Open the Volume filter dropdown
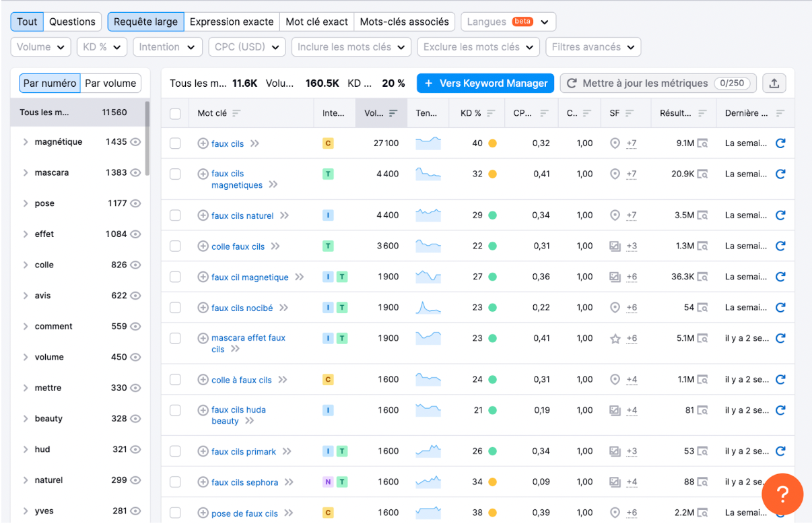Viewport: 812px width, 524px height. tap(41, 47)
